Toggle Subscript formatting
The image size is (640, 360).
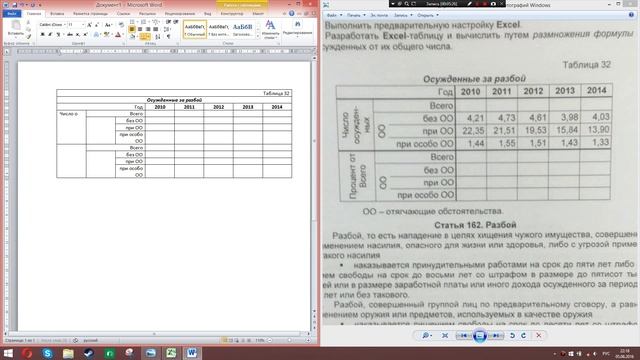point(78,34)
